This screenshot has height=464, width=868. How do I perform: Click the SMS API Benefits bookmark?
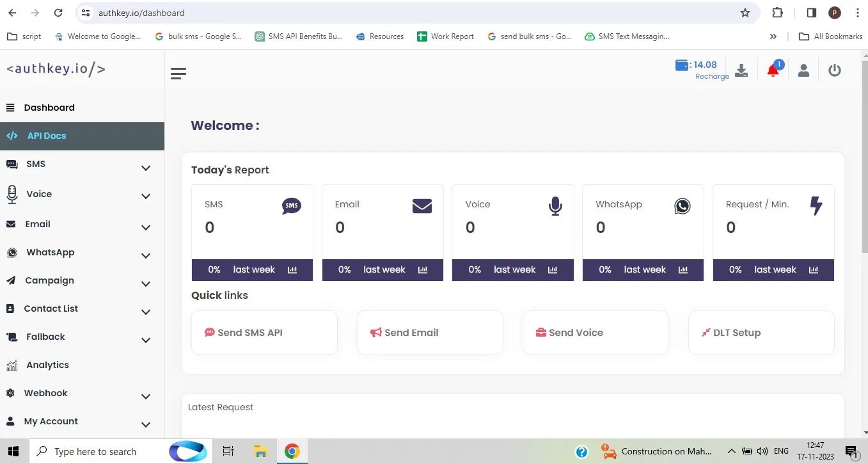(x=299, y=36)
